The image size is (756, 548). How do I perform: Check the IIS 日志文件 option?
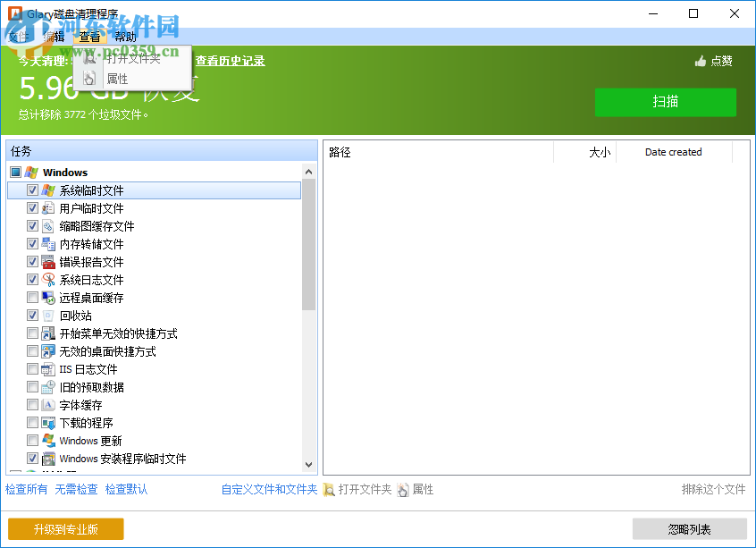point(33,368)
